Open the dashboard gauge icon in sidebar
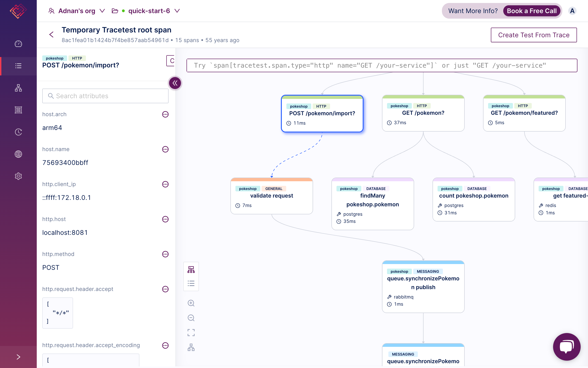This screenshot has width=588, height=368. point(18,44)
